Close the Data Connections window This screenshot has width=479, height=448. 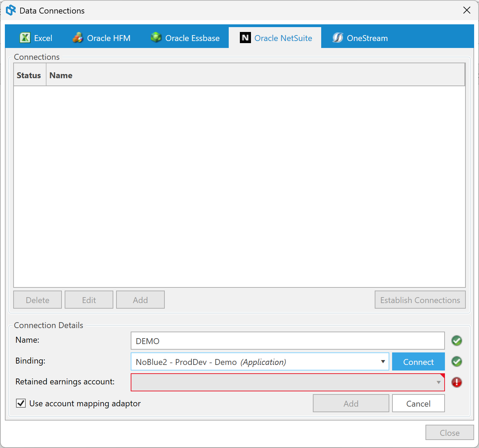pyautogui.click(x=467, y=10)
